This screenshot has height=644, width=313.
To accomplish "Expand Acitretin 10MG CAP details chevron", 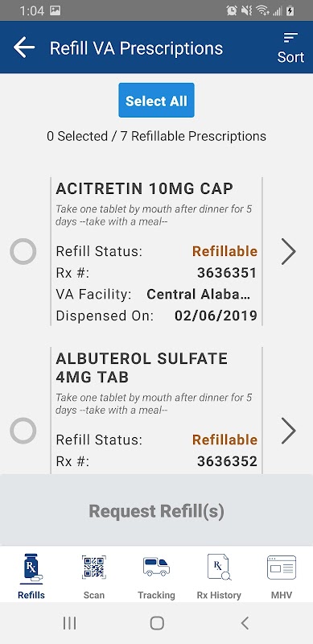I will click(289, 251).
